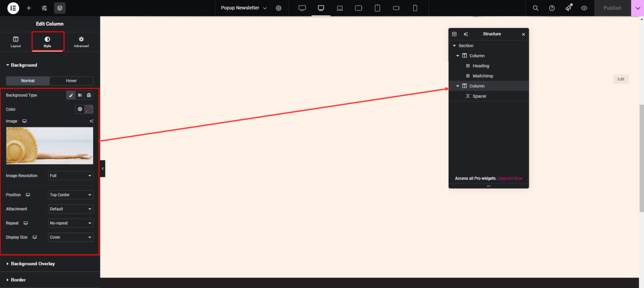
Task: Open Site Settings sliders icon
Action: 44,8
